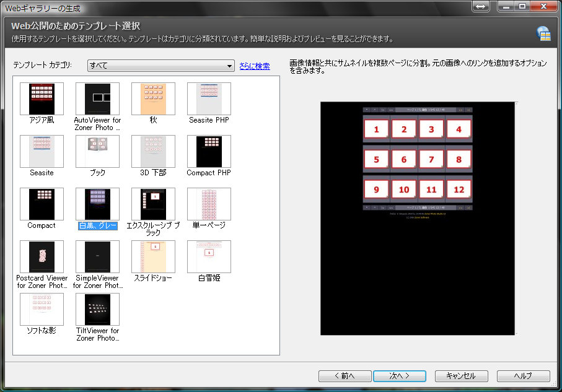Select the Compact PHP template icon
Viewport: 562px width, 392px height.
[209, 151]
